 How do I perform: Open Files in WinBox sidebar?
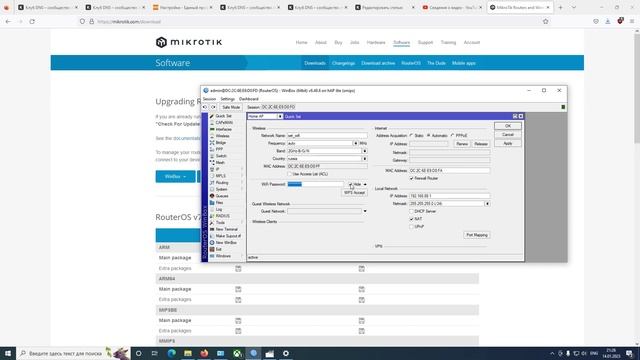point(220,202)
